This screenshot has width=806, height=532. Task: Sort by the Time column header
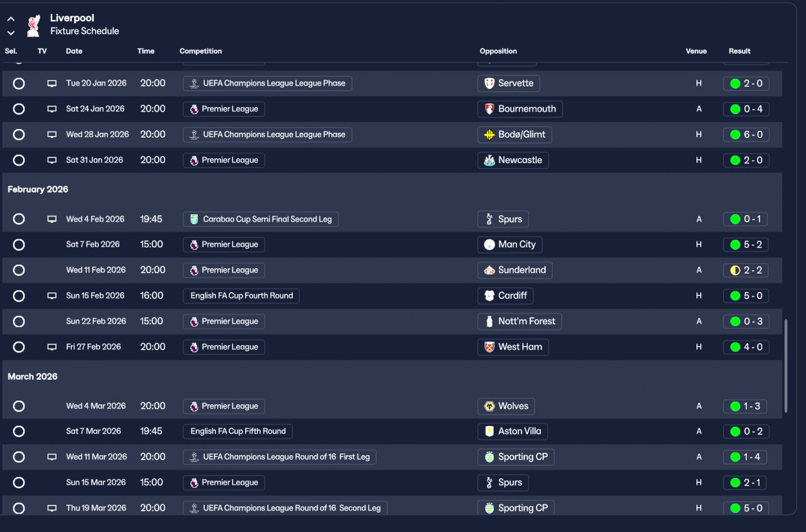[x=146, y=51]
